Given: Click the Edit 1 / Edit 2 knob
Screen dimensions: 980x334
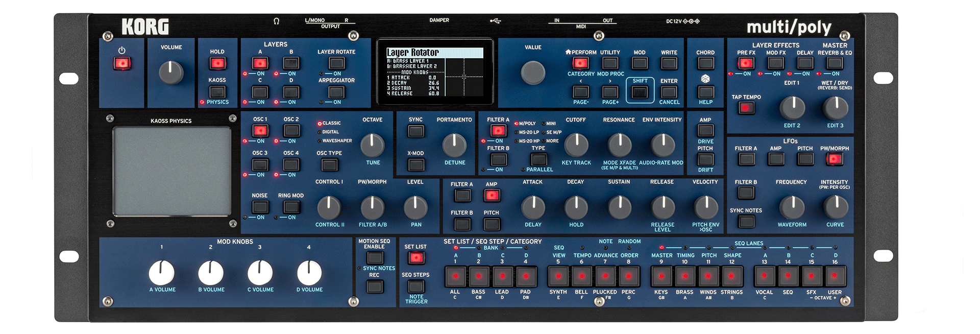Looking at the screenshot, I should tap(792, 108).
